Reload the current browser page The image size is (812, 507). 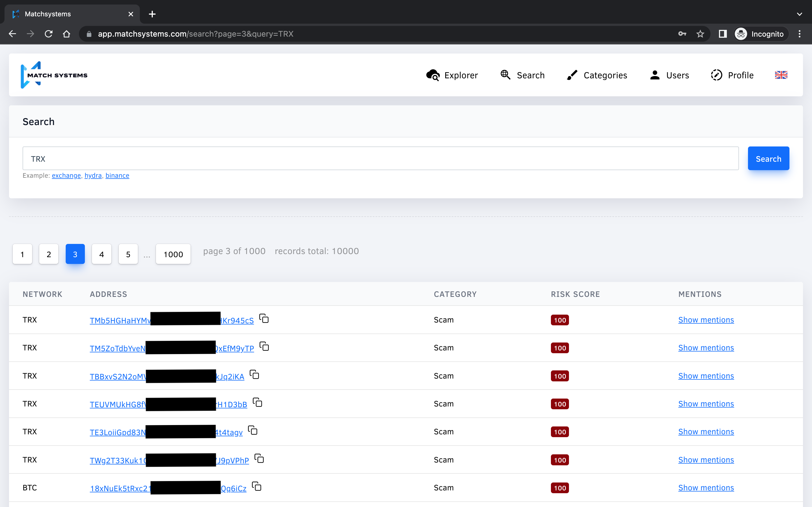coord(49,34)
